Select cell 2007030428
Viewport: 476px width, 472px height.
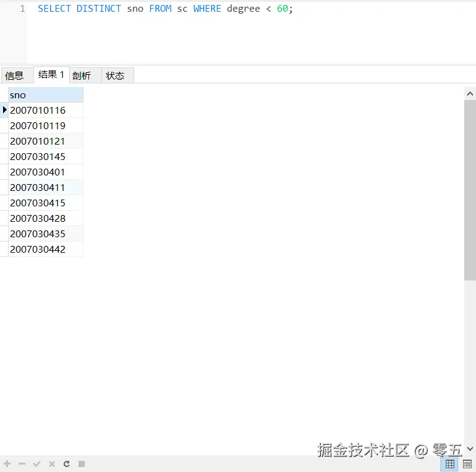point(46,219)
